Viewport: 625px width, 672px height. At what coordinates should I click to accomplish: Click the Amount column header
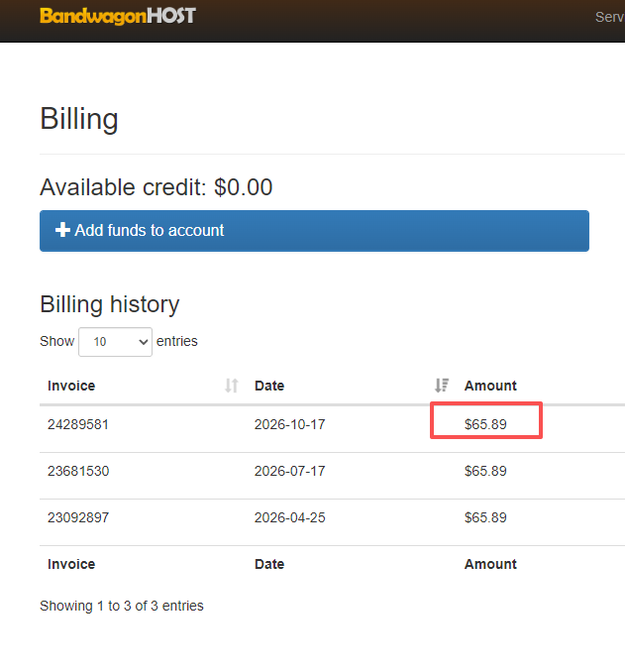pos(490,386)
